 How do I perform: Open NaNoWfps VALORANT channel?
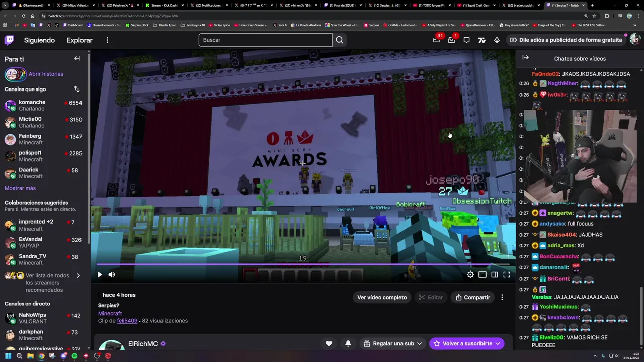(x=43, y=318)
